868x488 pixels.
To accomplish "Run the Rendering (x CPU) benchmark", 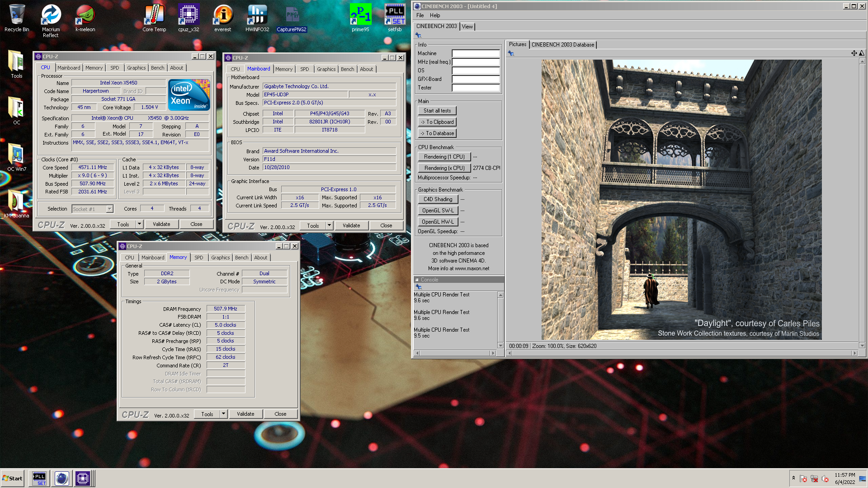I will tap(444, 168).
